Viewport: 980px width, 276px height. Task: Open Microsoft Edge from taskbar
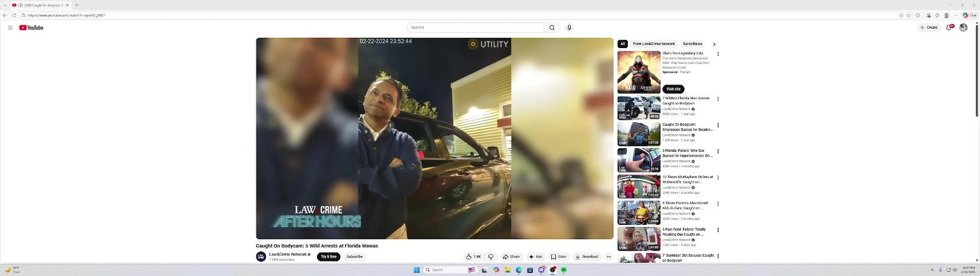tap(519, 270)
